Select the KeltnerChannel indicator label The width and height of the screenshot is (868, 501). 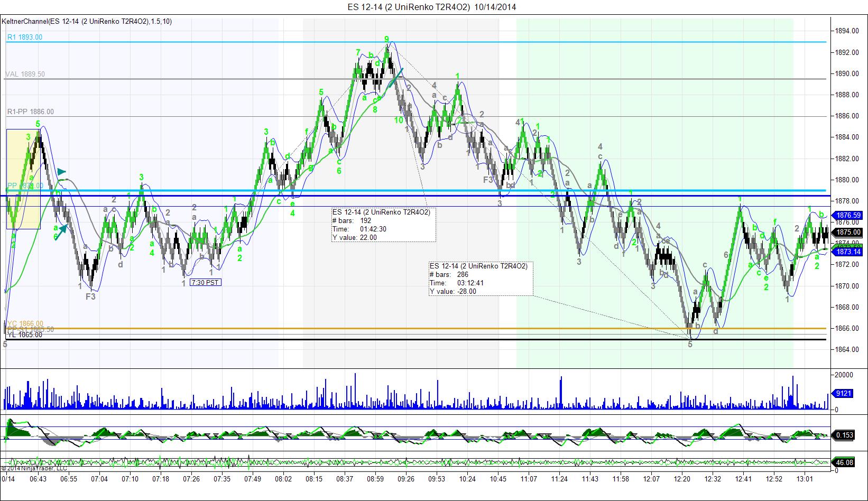[x=87, y=21]
